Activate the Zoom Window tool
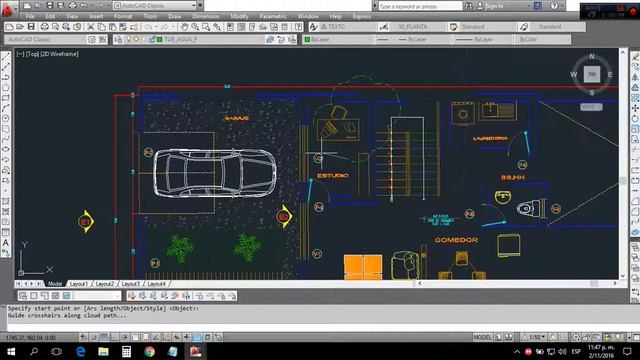The height and width of the screenshot is (360, 640). [x=206, y=27]
